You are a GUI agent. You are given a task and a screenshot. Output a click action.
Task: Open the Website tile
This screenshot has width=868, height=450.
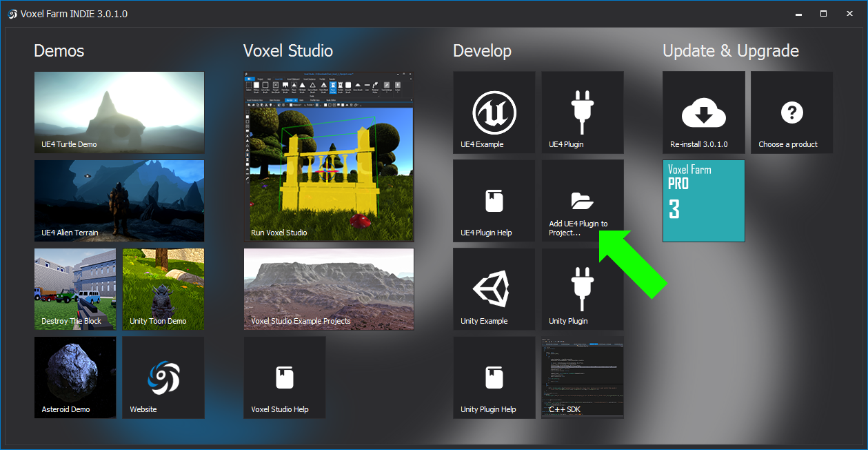pos(163,378)
